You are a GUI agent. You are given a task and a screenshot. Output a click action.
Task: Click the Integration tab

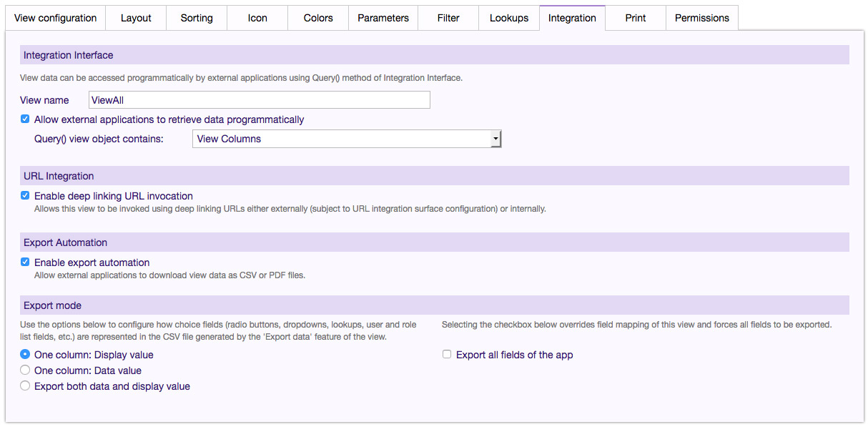pos(572,18)
